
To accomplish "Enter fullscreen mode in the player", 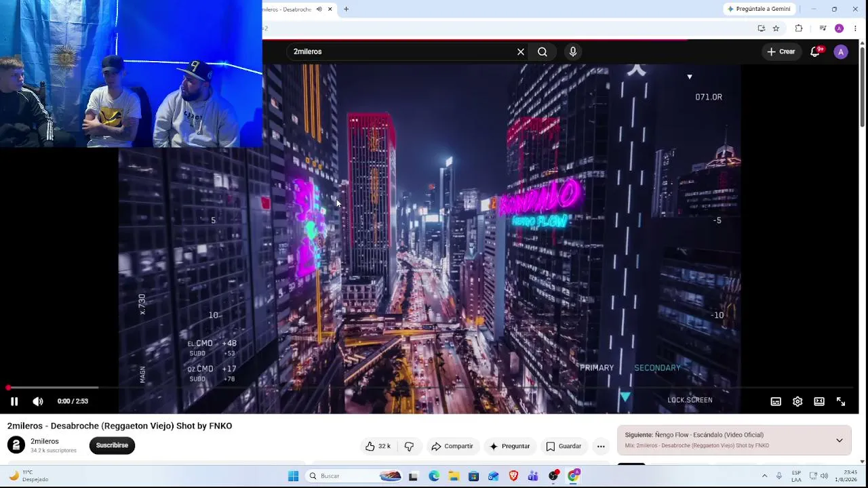I will [x=841, y=401].
